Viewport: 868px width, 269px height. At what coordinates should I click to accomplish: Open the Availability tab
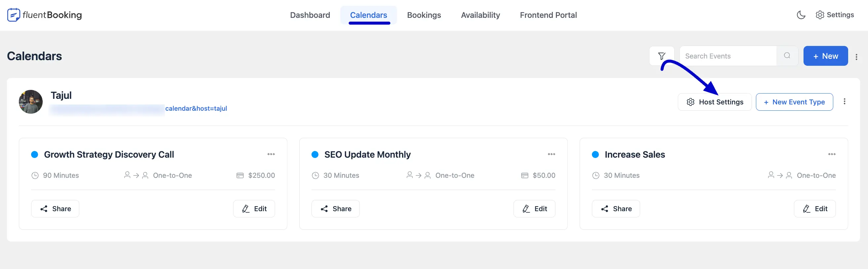pyautogui.click(x=480, y=15)
